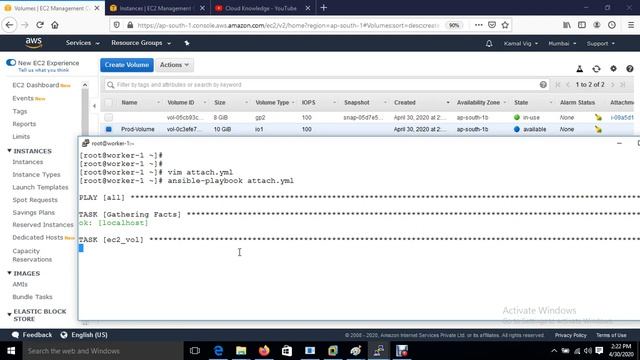640x360 pixels.
Task: Open Microsoft Store from taskbar
Action: coord(287,351)
